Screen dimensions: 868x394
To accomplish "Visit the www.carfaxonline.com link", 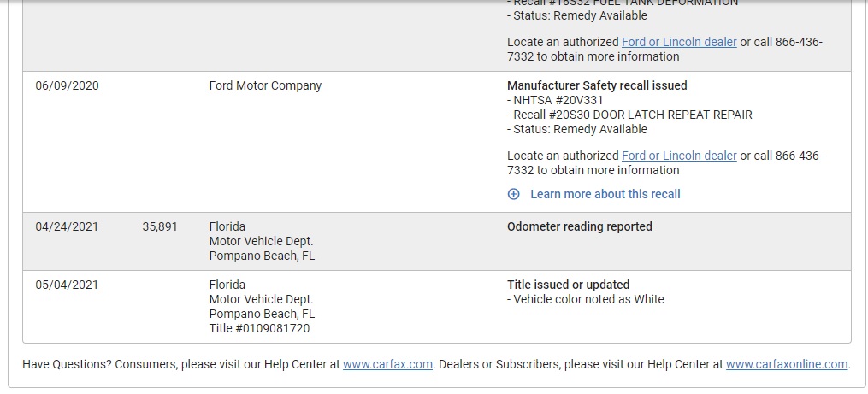I will tap(787, 364).
